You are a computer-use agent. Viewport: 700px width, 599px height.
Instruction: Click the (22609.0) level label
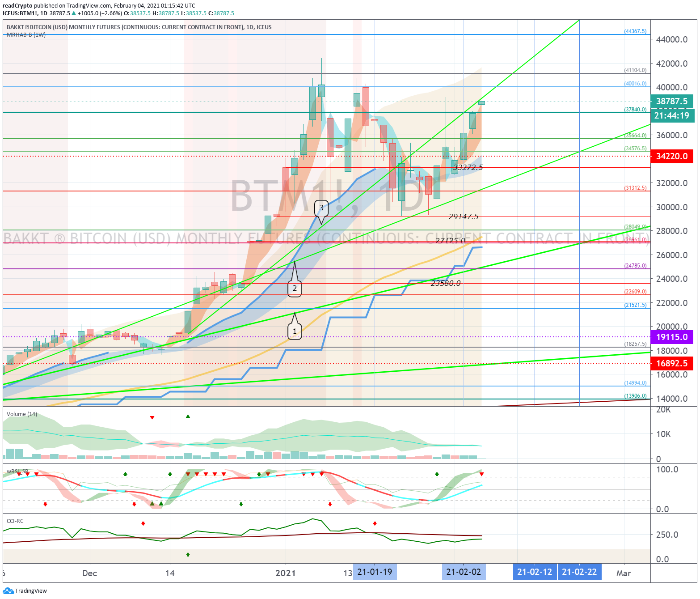coord(635,292)
